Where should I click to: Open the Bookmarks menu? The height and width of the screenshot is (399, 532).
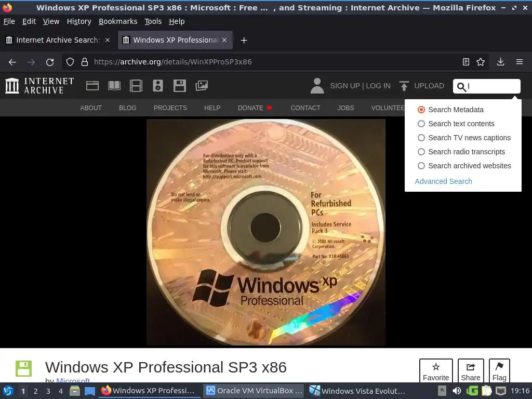click(118, 21)
